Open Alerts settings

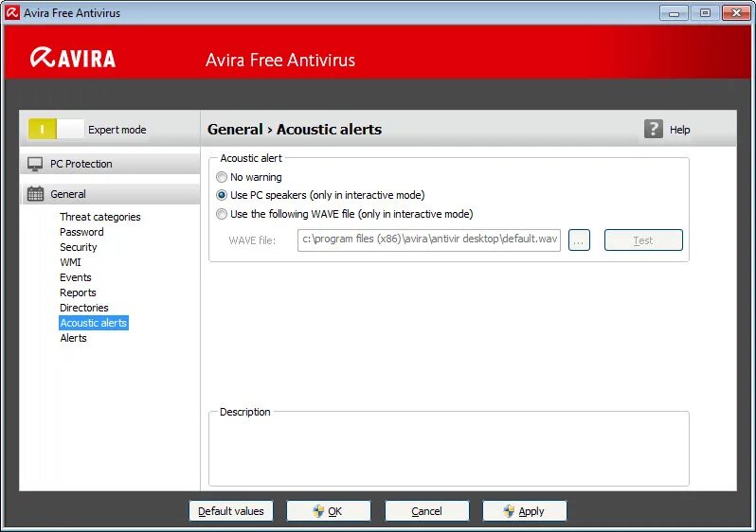73,338
